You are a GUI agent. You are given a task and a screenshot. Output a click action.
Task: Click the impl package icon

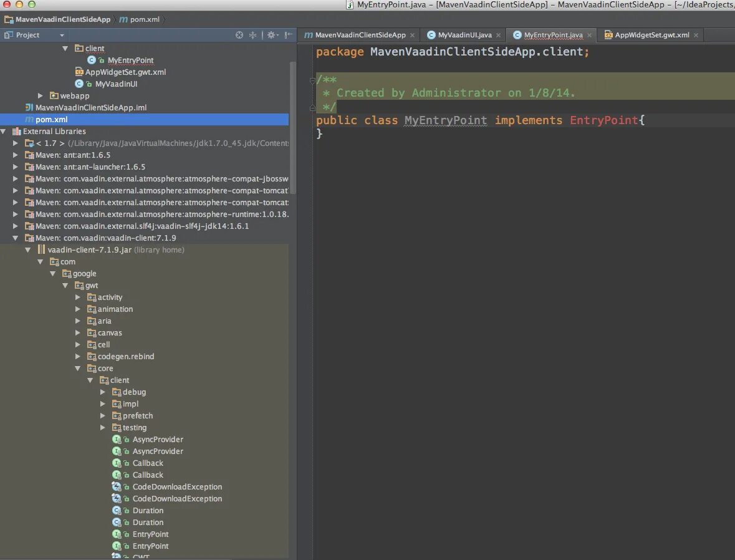[116, 404]
